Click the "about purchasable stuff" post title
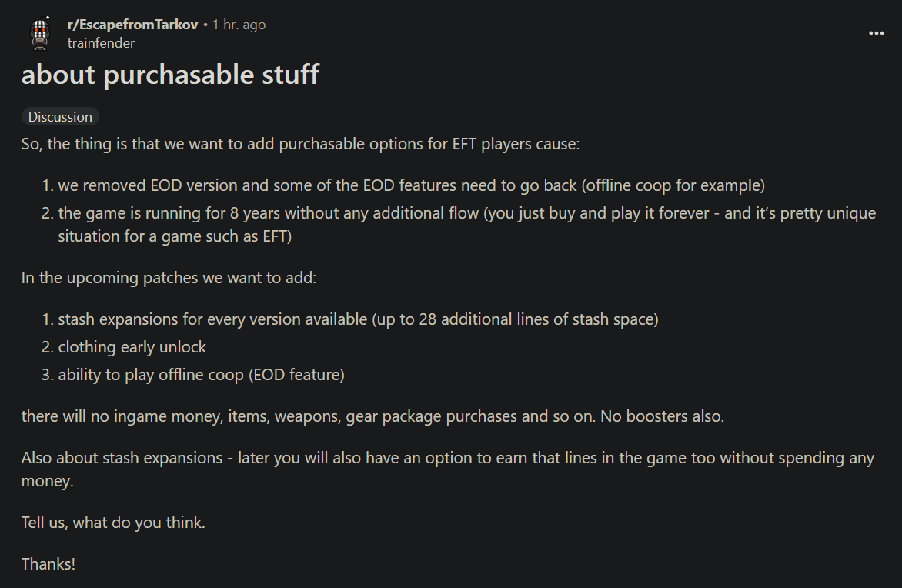Viewport: 902px width, 588px height. [170, 75]
